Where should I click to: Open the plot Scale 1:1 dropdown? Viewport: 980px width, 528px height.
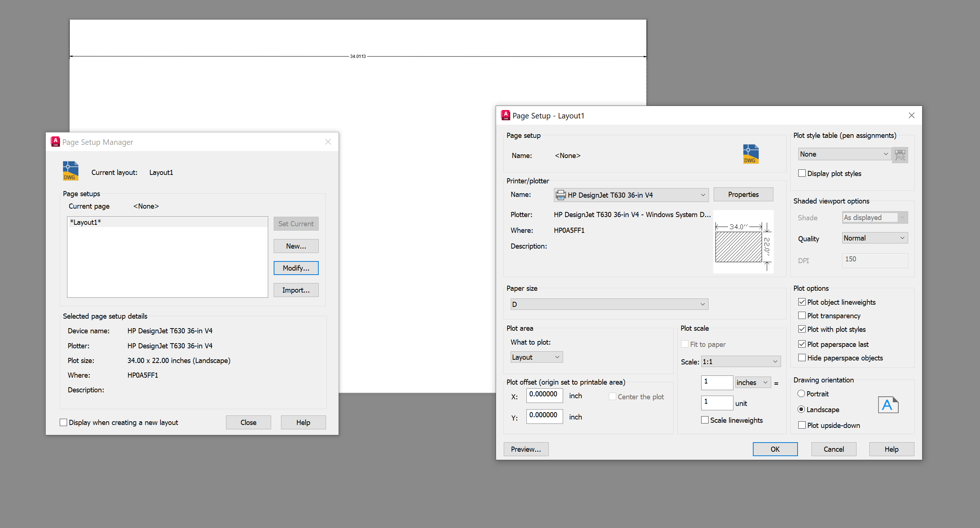pyautogui.click(x=740, y=362)
